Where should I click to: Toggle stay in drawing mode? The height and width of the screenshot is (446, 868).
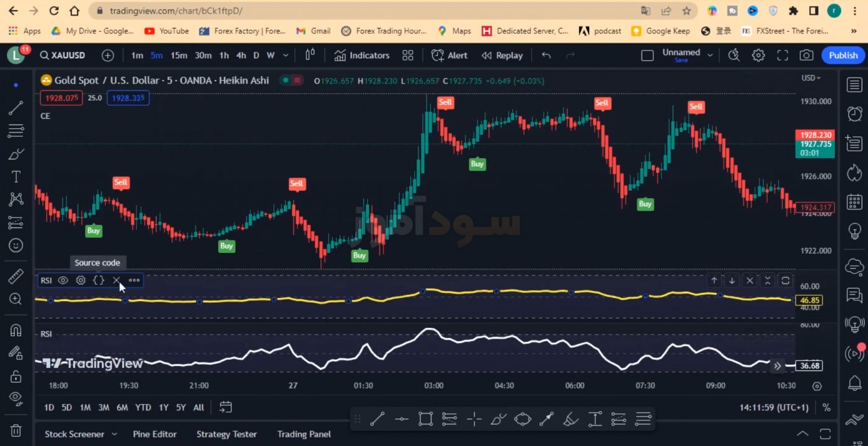(16, 353)
